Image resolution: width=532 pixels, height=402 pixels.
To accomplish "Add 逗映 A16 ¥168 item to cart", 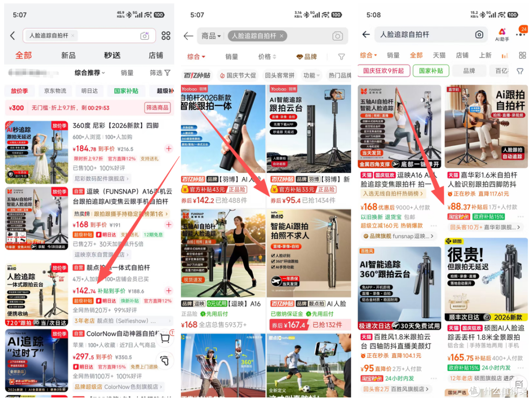I will (168, 224).
